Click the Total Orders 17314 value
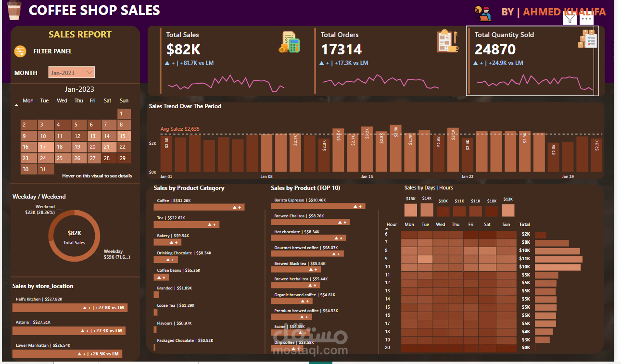Screen dimensions: 621x364 point(341,49)
